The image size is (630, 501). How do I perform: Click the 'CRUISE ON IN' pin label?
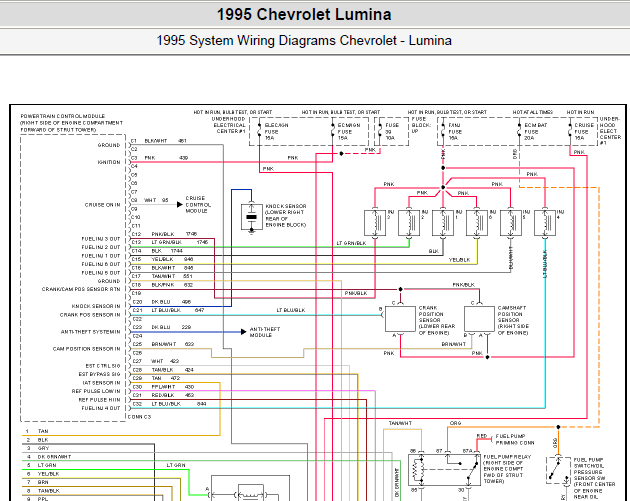tap(102, 205)
